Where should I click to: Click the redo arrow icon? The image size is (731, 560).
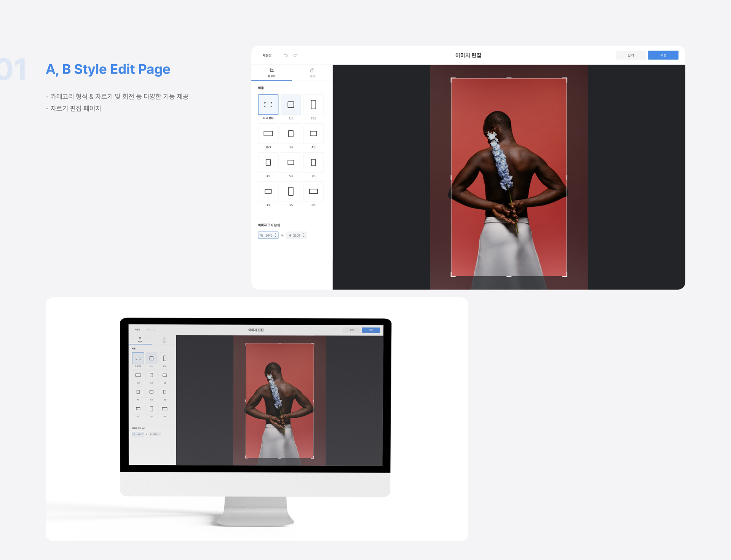295,55
